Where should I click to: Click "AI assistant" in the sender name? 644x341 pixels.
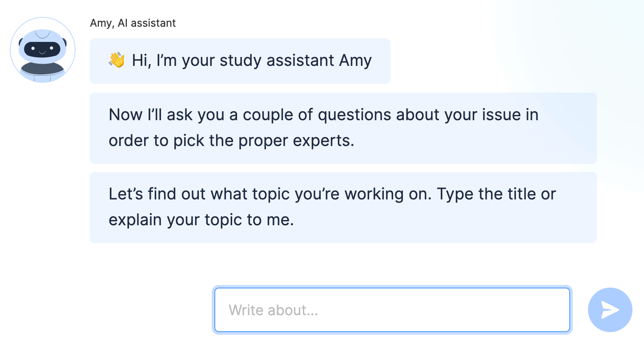[147, 23]
